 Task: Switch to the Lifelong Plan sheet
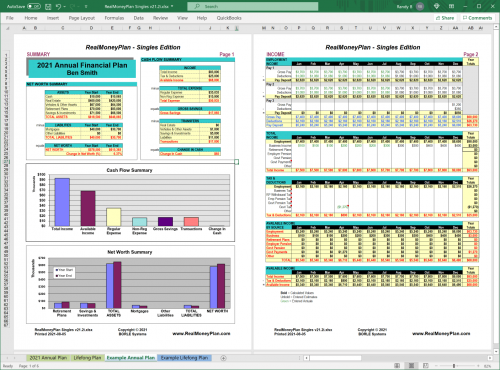coord(87,358)
